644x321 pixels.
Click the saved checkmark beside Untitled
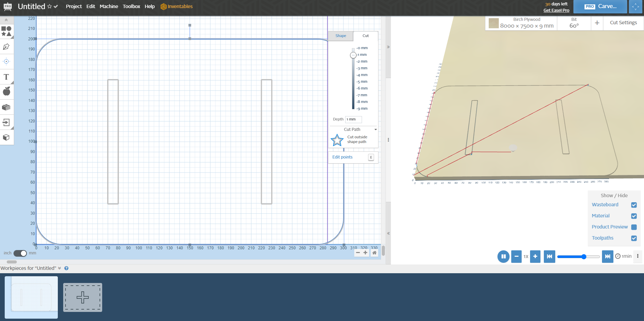coord(56,6)
